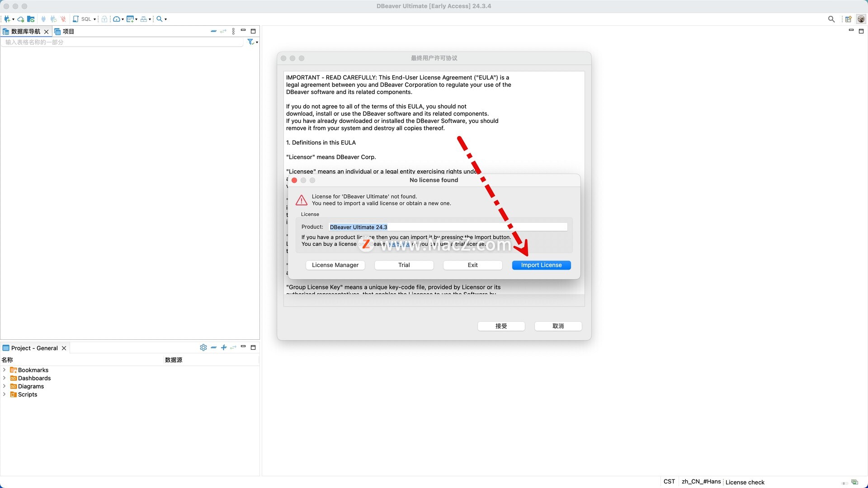The width and height of the screenshot is (868, 488).
Task: Click the global search magnifier at top right
Action: (x=831, y=19)
